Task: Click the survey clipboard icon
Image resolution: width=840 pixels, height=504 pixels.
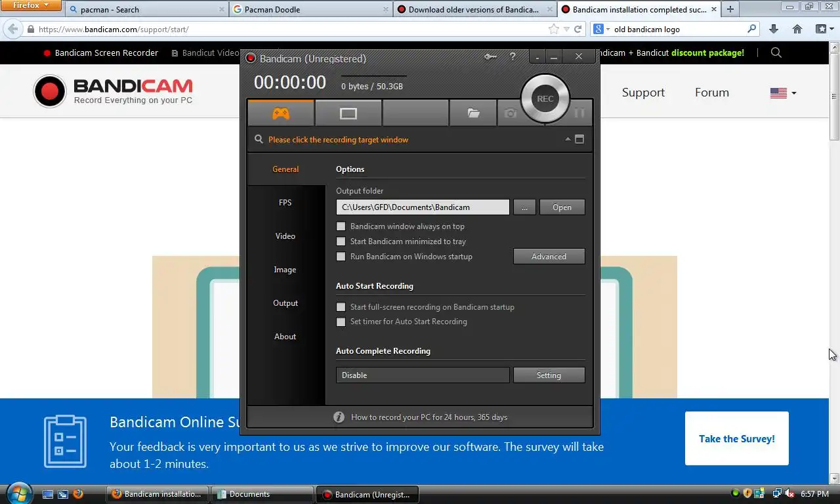Action: [65, 441]
